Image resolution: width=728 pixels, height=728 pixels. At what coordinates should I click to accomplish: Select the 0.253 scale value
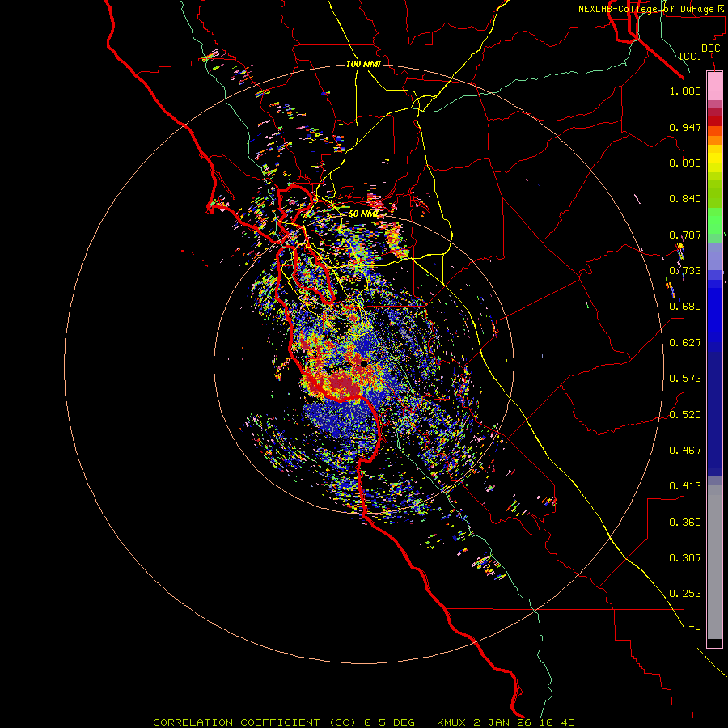[685, 594]
